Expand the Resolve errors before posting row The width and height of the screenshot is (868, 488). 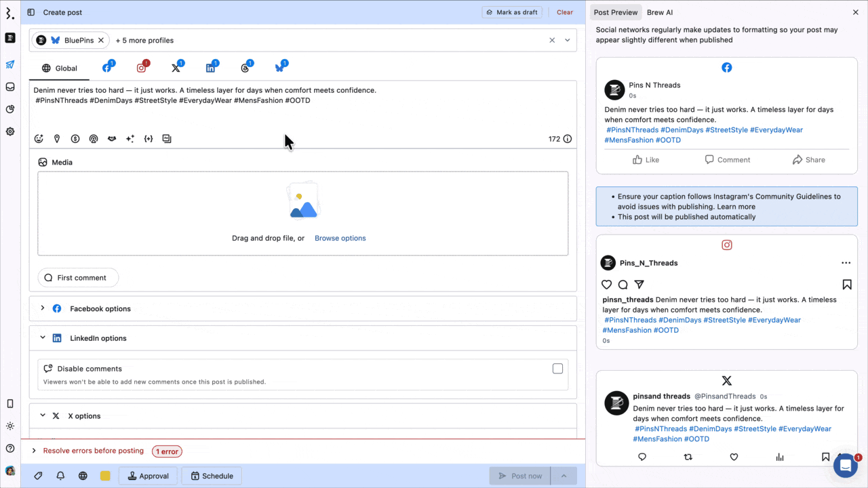34,451
